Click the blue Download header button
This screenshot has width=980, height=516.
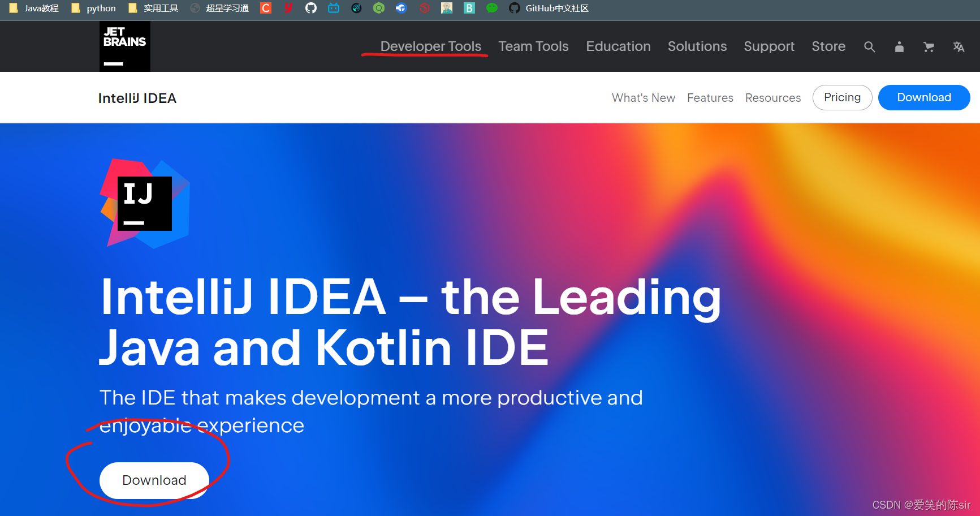tap(924, 97)
